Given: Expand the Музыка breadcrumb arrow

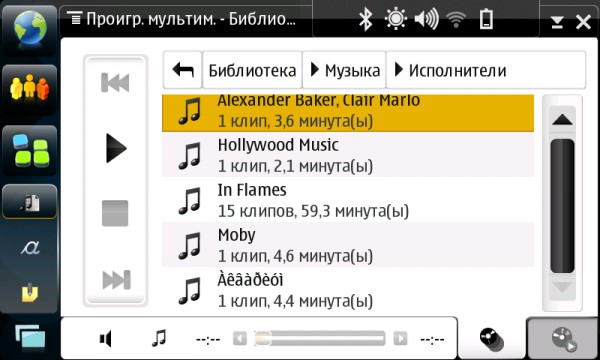Looking at the screenshot, I should point(315,70).
